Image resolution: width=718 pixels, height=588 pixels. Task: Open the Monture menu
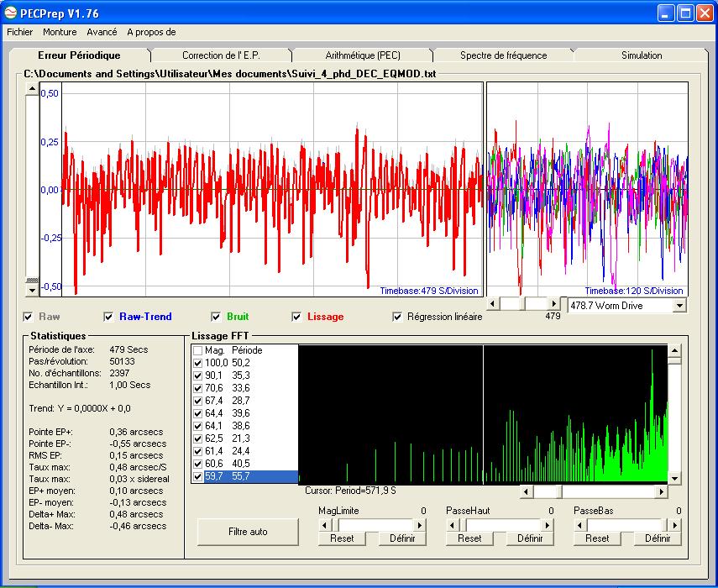[x=60, y=32]
